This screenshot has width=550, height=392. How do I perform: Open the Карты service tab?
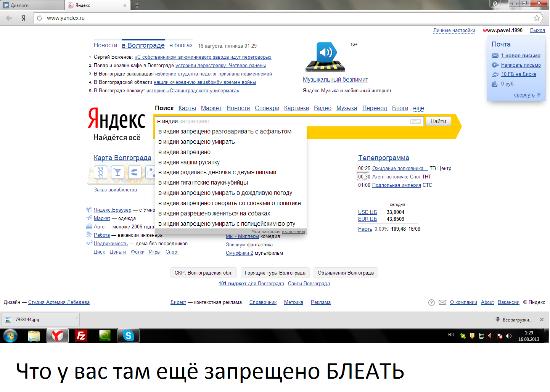(x=187, y=108)
